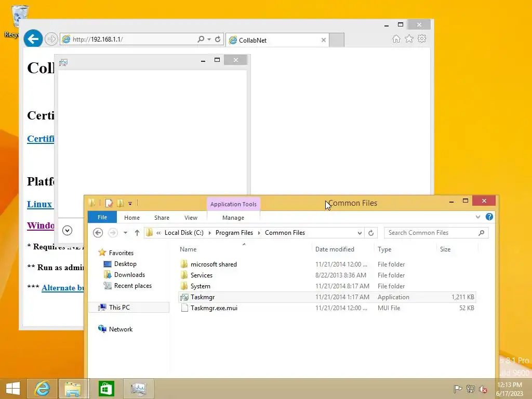Viewport: 532px width, 399px height.
Task: Open the Windo link on CollabNet page
Action: click(x=41, y=225)
